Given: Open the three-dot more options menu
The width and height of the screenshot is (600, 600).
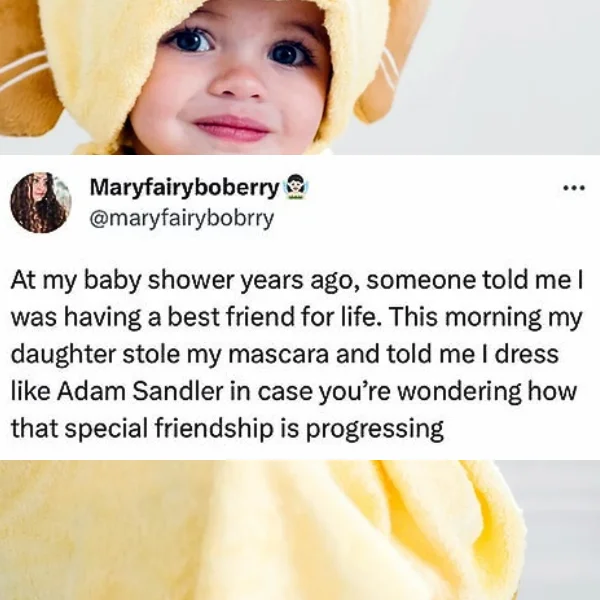Looking at the screenshot, I should (x=574, y=188).
